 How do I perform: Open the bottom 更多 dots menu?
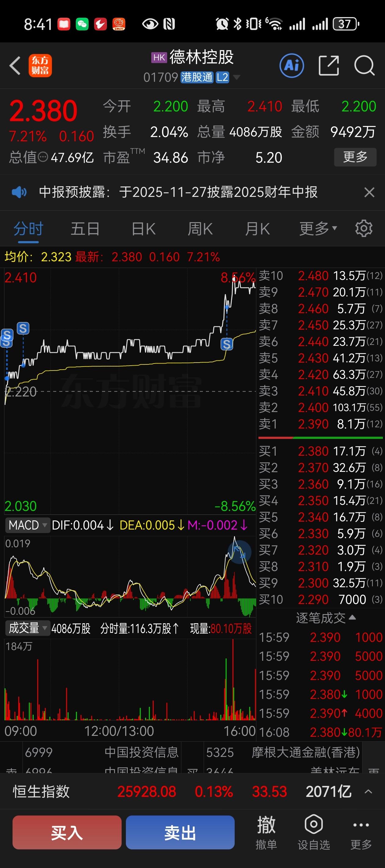[361, 832]
